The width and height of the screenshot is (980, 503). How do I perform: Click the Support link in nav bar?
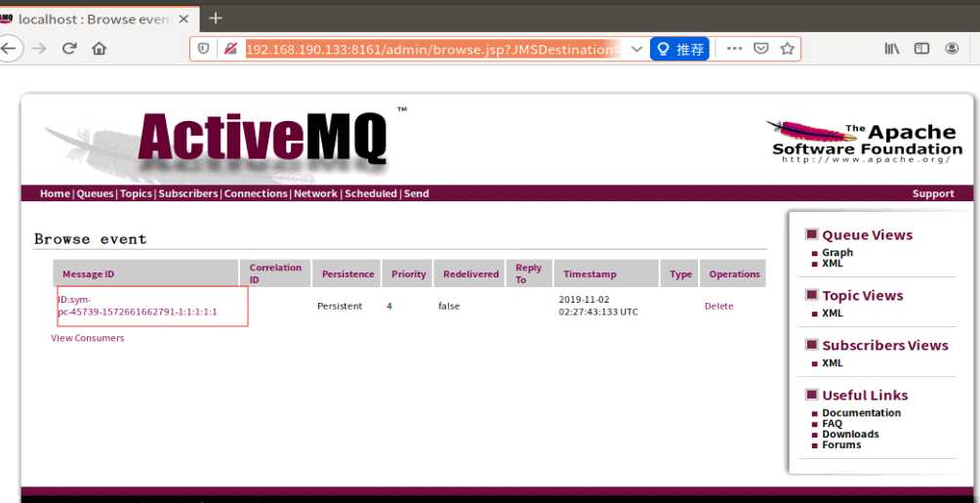pos(933,193)
